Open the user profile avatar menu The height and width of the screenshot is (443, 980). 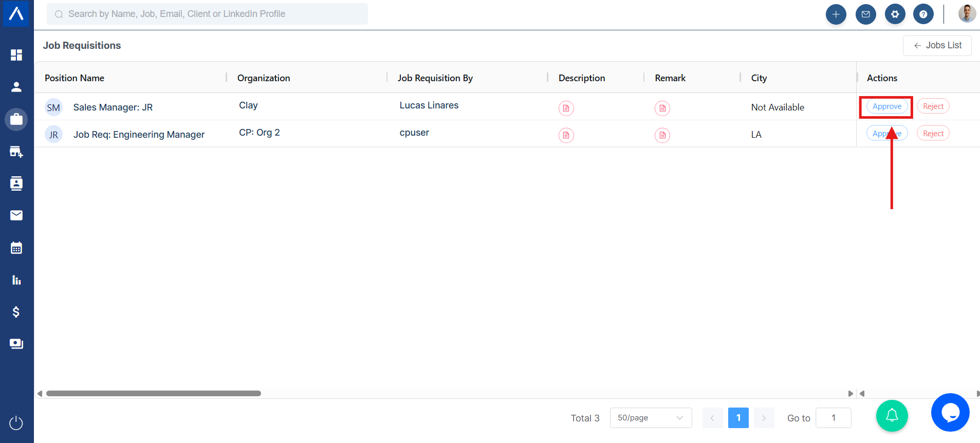[967, 14]
